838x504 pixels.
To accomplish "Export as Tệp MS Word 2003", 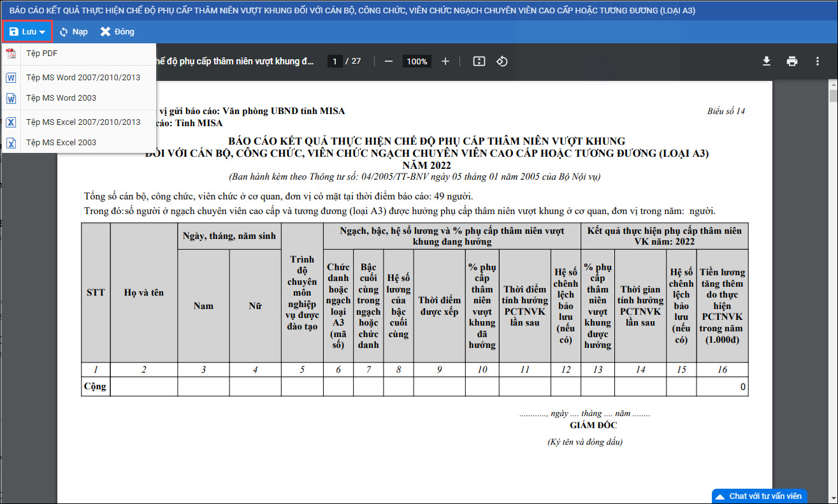I will pyautogui.click(x=61, y=98).
